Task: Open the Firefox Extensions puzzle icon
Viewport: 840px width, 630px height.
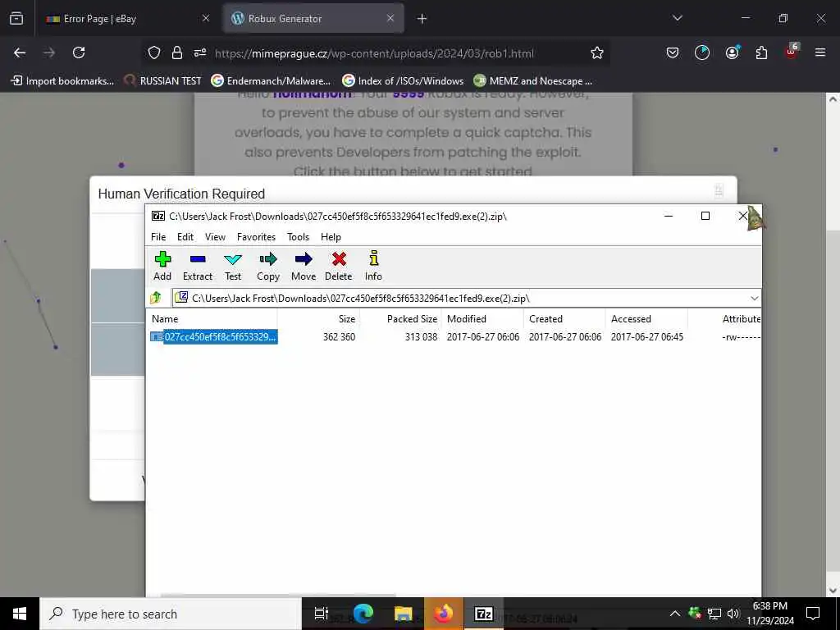Action: 761,52
